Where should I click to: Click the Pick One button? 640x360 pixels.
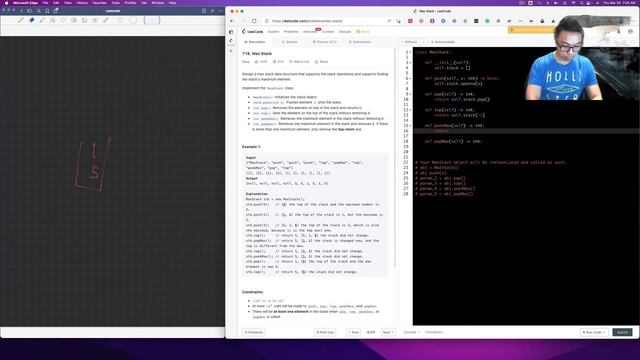[325, 332]
